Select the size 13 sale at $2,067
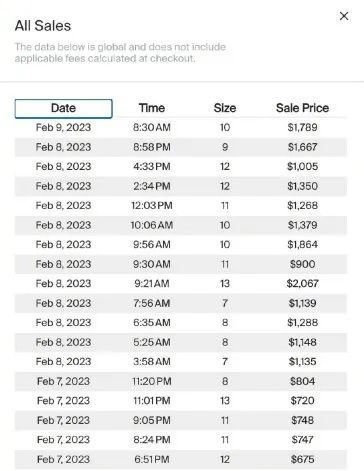 tap(181, 283)
